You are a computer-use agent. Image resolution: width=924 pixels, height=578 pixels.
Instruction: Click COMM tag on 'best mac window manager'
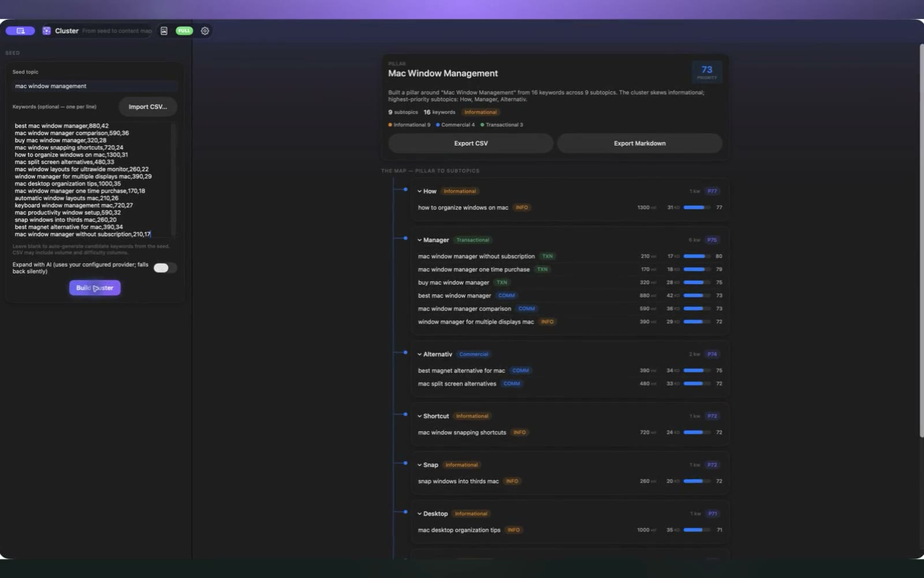(506, 295)
